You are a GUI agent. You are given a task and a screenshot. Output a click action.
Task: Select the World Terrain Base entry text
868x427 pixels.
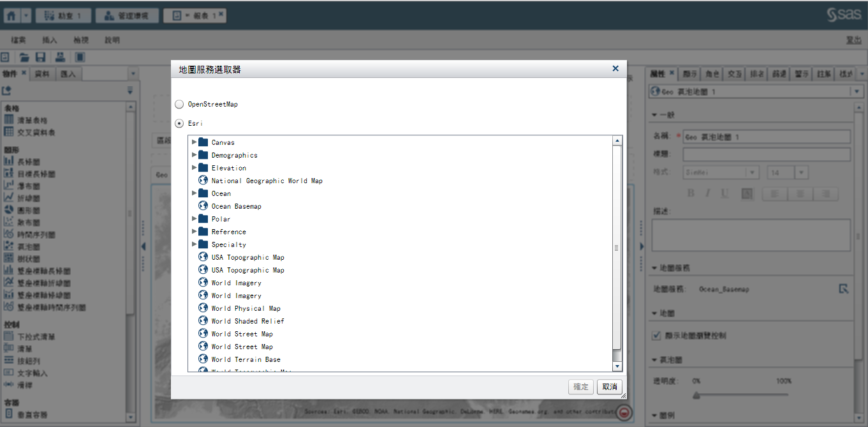point(246,359)
